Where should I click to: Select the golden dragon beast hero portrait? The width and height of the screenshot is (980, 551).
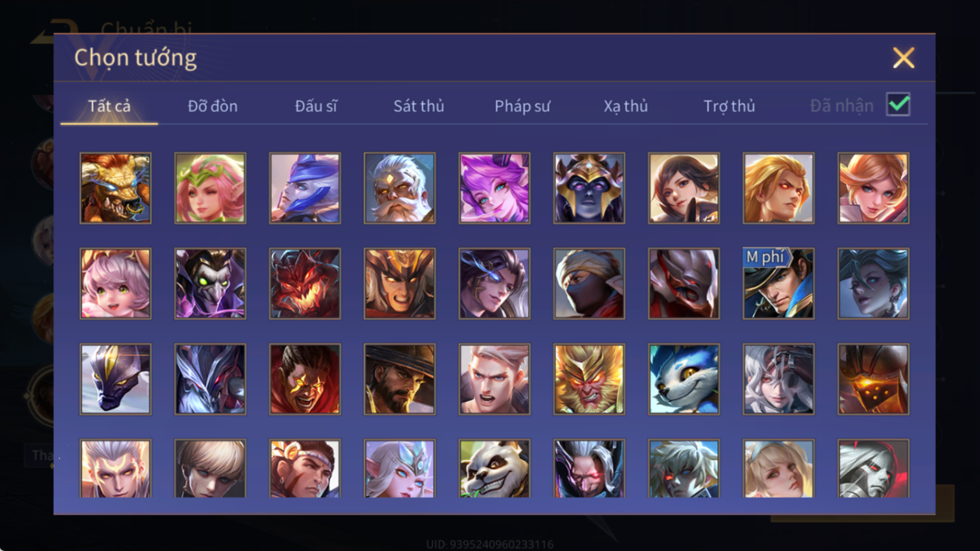click(x=115, y=188)
